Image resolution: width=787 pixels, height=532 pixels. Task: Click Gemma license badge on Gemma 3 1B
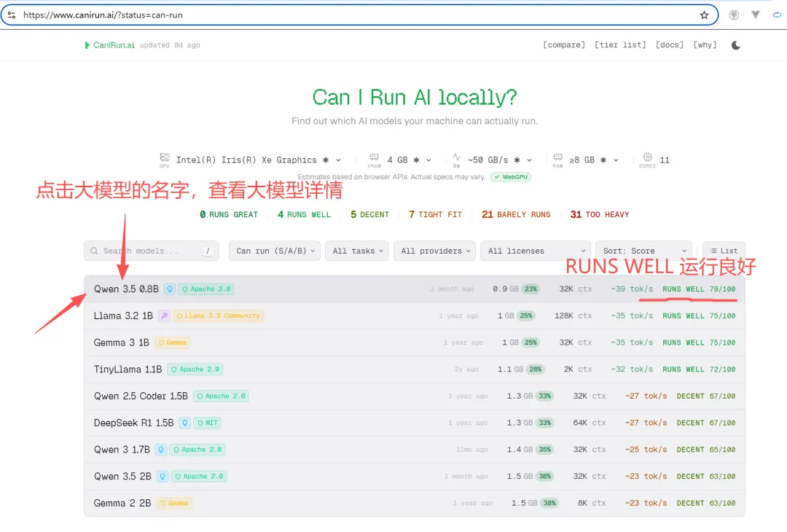coord(173,343)
